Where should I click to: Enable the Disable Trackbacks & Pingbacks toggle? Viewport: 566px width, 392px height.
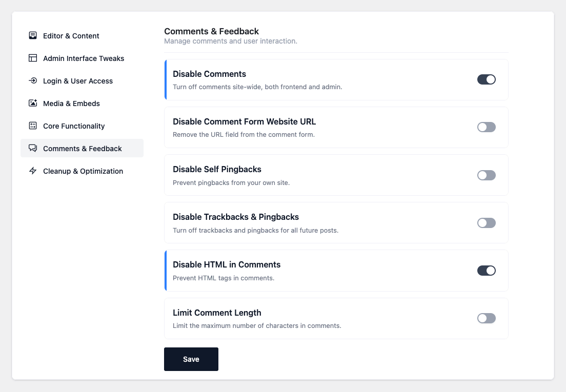coord(486,223)
